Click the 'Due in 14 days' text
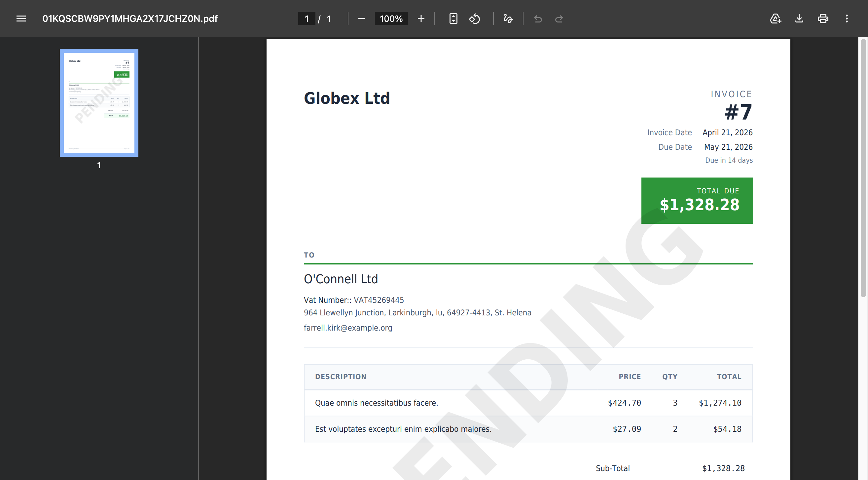 [x=729, y=160]
